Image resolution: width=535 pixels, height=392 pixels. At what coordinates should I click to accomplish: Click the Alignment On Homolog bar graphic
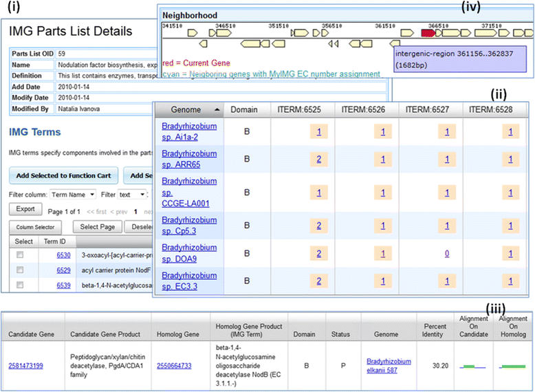pyautogui.click(x=512, y=367)
